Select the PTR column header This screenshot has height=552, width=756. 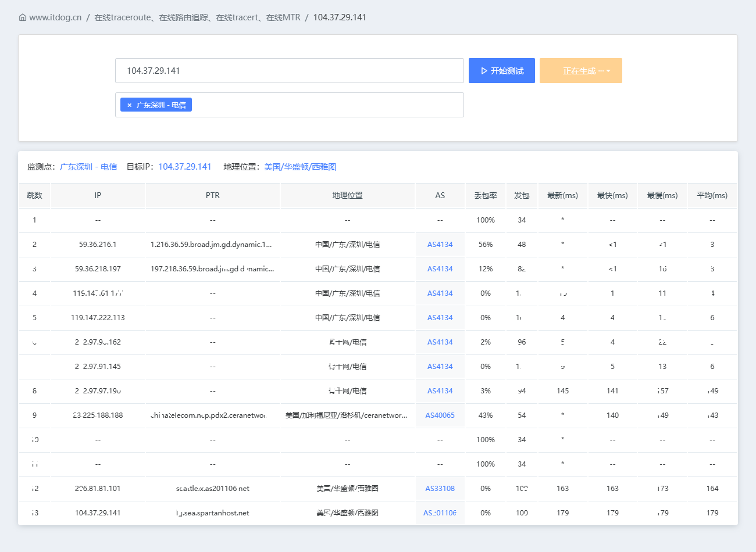point(213,195)
